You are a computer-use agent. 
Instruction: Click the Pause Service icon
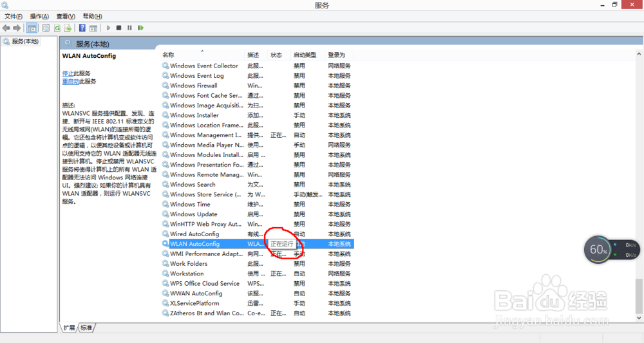tap(129, 28)
